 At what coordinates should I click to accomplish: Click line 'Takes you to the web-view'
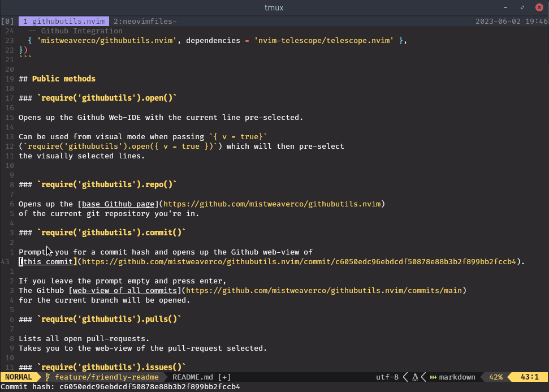tap(143, 348)
